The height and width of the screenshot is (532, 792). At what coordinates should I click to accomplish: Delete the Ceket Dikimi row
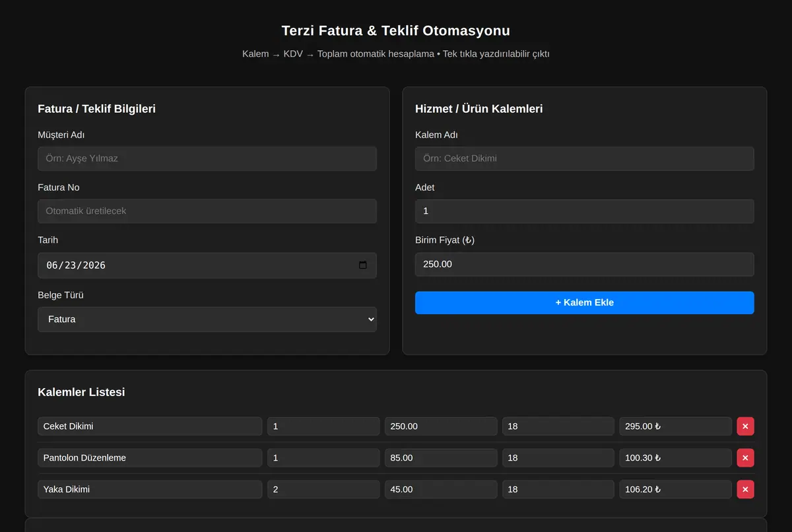745,426
